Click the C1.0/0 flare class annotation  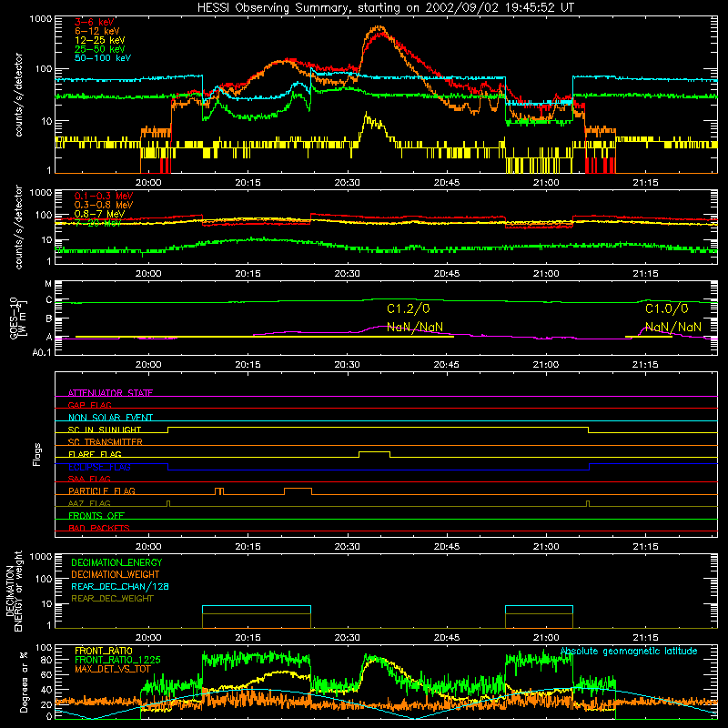click(x=667, y=308)
